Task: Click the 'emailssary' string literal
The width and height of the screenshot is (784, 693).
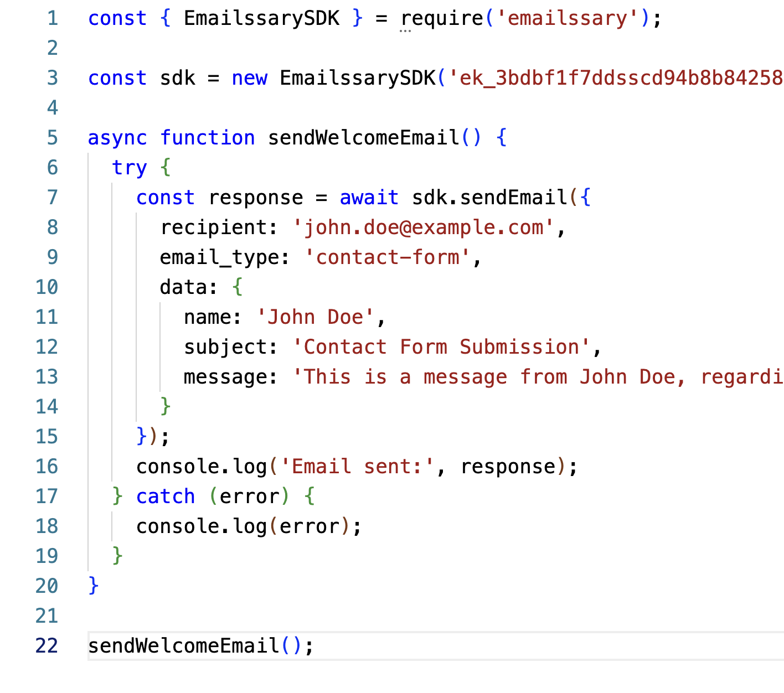Action: click(568, 18)
